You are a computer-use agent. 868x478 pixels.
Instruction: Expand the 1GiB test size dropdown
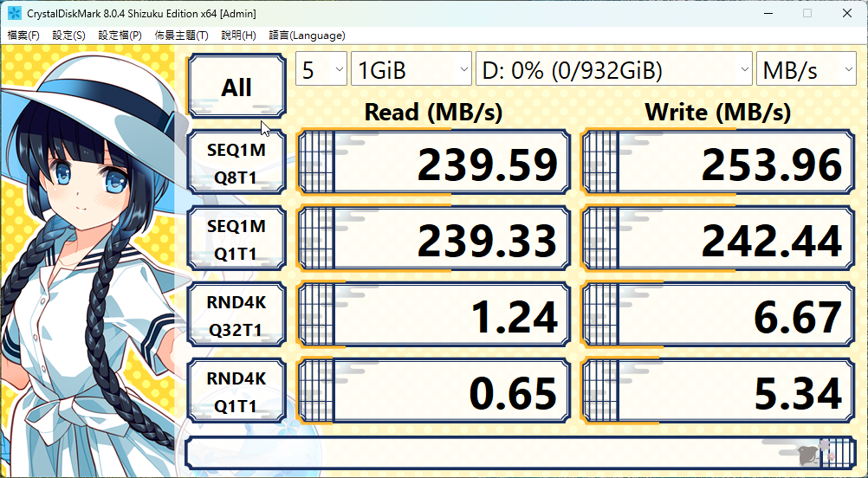coord(411,70)
